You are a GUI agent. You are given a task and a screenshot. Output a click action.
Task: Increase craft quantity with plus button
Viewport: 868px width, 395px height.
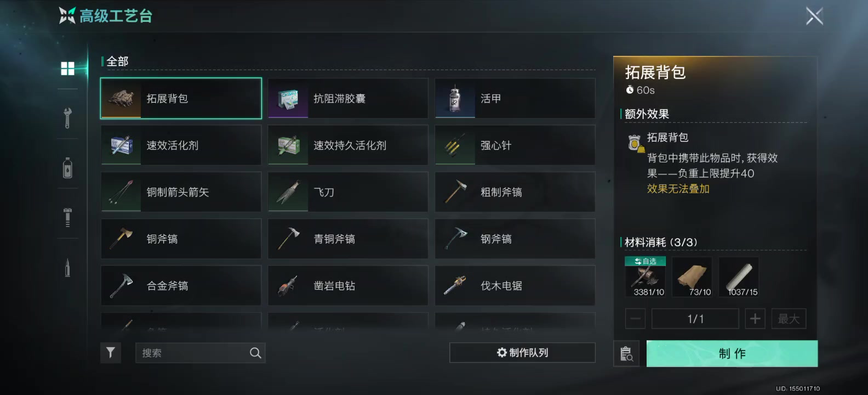[755, 319]
